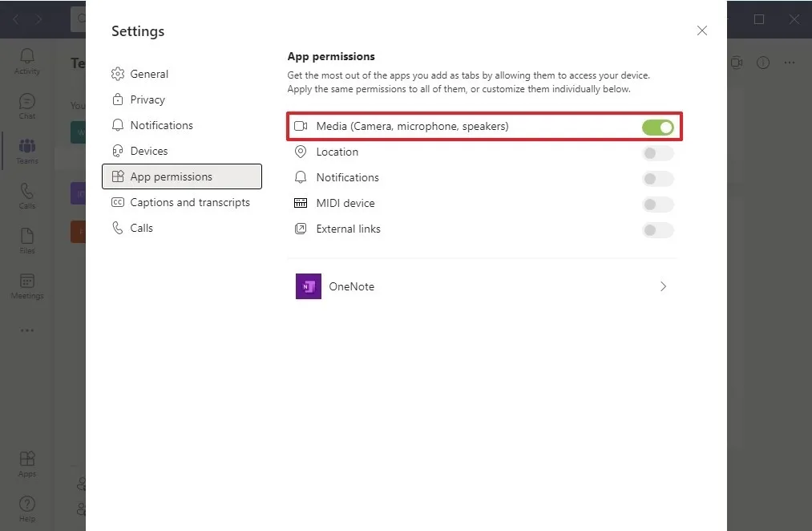Click the OneNote app name
Viewport: 812px width, 531px height.
pyautogui.click(x=352, y=286)
